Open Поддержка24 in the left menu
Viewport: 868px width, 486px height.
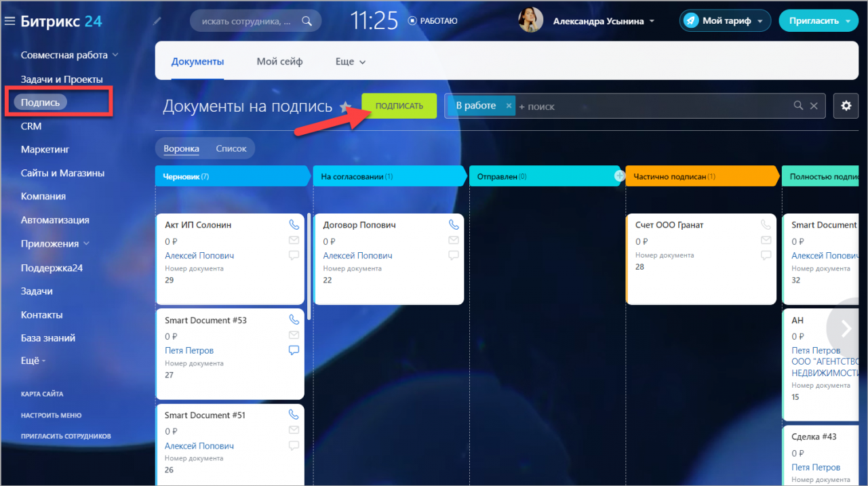[52, 268]
